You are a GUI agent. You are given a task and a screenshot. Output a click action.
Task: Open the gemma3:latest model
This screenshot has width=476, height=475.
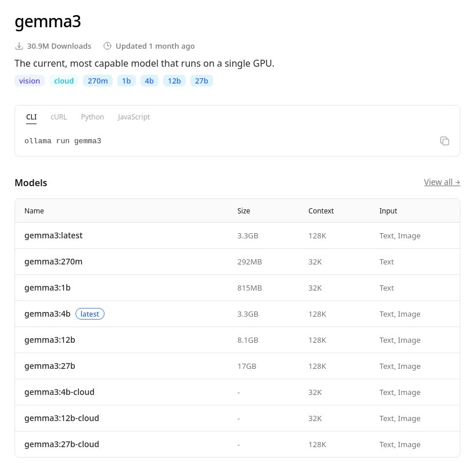53,235
